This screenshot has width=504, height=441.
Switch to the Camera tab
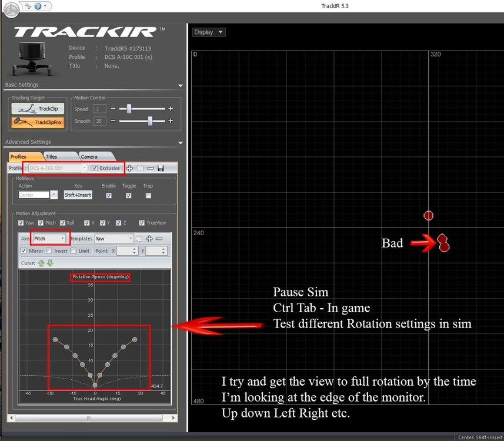[x=95, y=156]
